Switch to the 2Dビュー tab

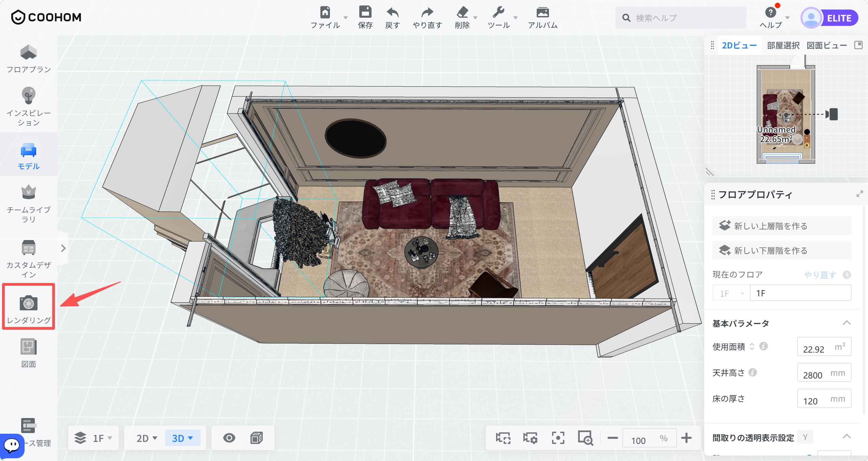click(x=740, y=45)
